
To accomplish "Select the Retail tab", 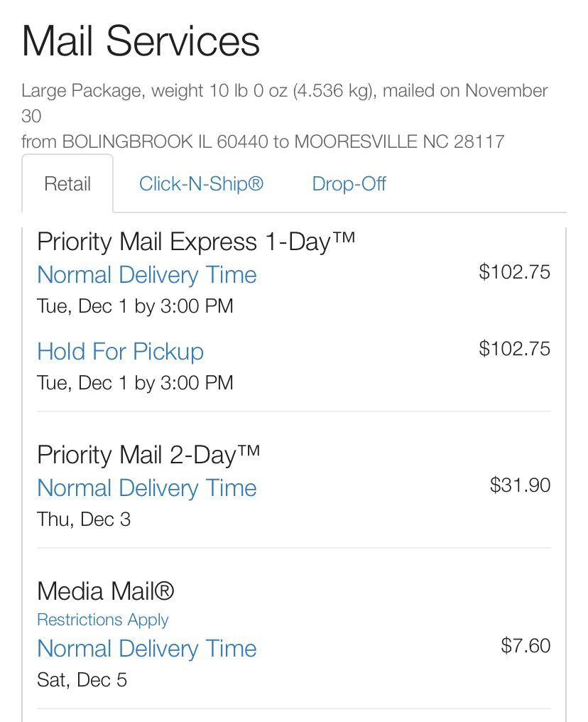I will click(x=67, y=184).
